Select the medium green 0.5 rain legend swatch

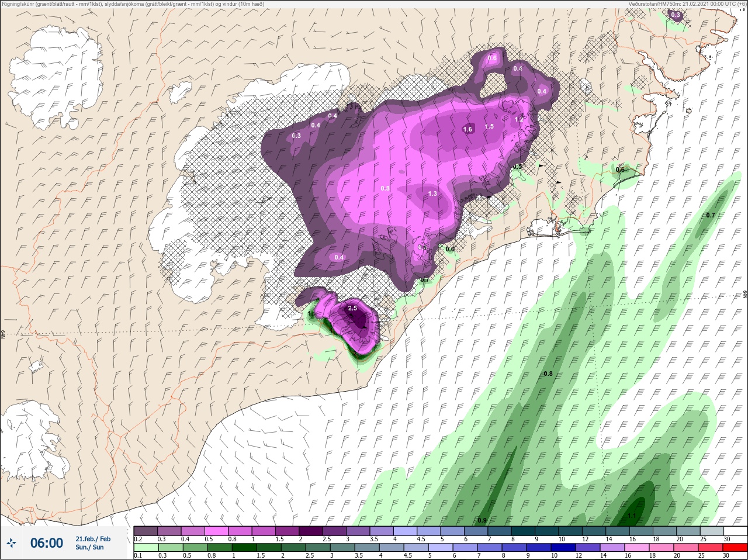tap(195, 548)
